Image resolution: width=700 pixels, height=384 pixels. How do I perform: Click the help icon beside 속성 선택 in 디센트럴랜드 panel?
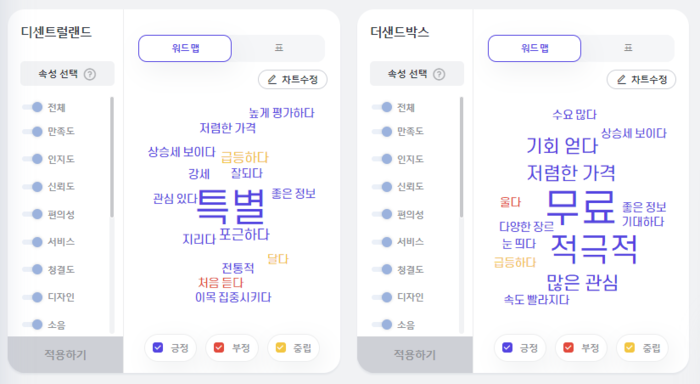90,74
